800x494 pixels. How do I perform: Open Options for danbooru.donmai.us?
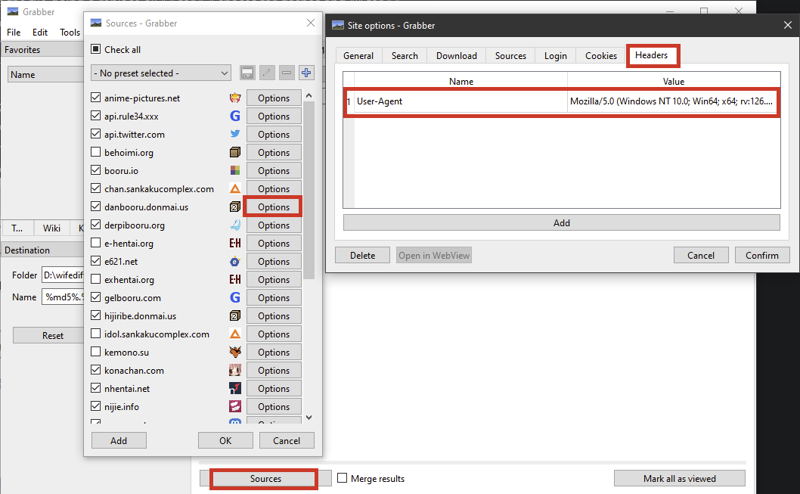tap(273, 207)
